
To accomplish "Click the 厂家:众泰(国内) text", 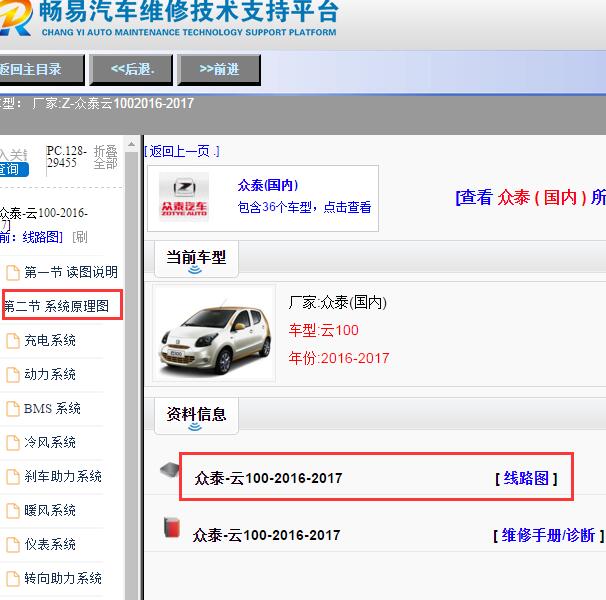I will pyautogui.click(x=337, y=302).
